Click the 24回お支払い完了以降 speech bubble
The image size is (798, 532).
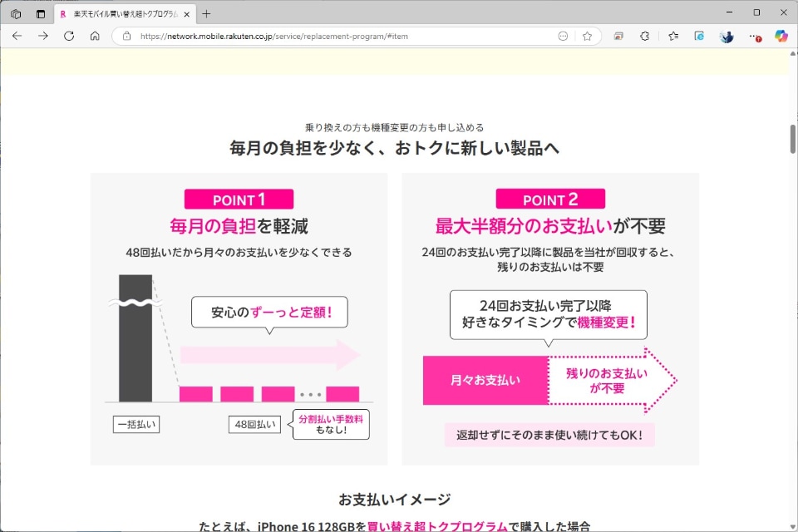549,314
